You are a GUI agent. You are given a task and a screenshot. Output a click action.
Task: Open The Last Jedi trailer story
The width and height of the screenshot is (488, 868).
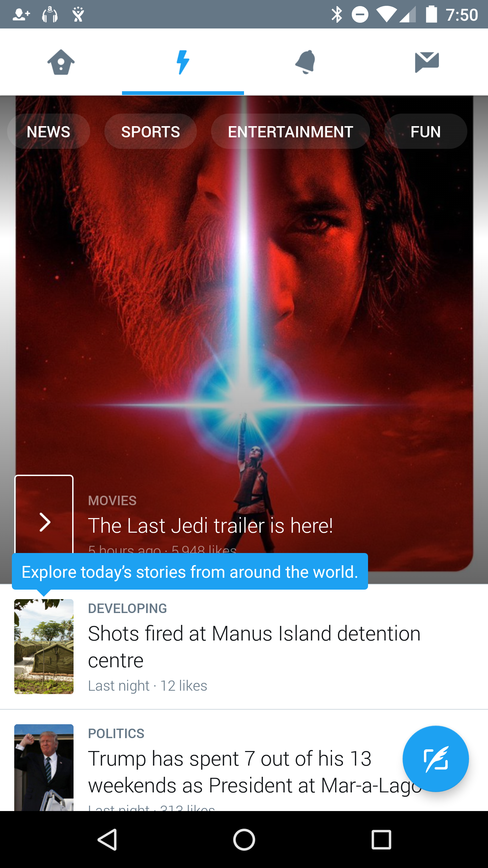210,525
